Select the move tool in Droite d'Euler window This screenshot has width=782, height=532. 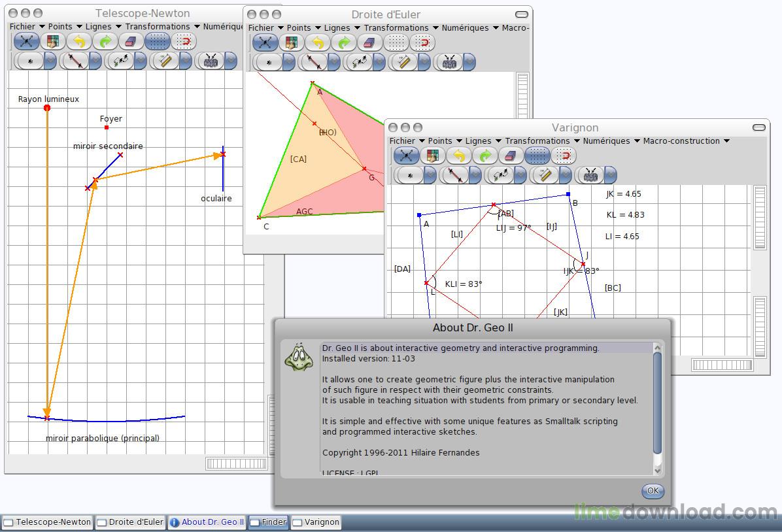click(265, 43)
